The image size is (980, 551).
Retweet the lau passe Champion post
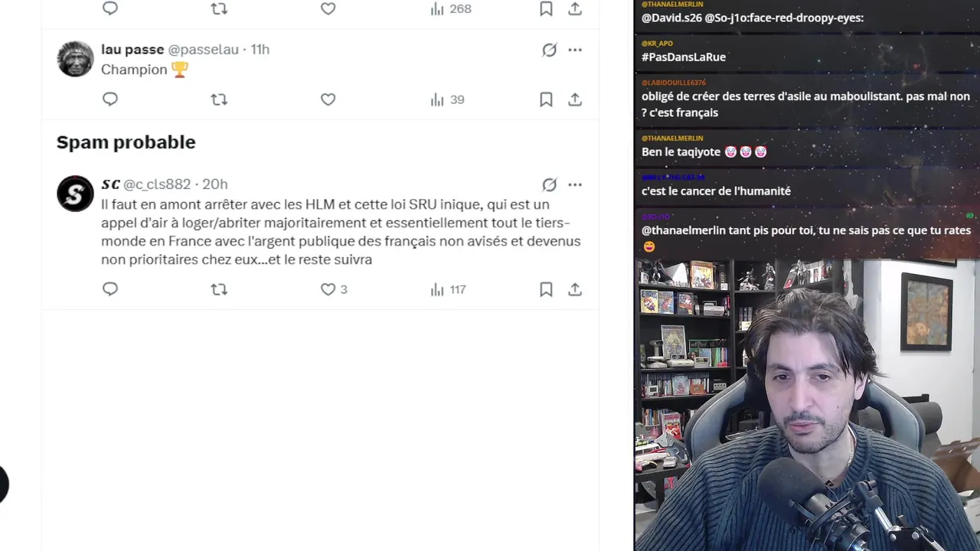tap(219, 99)
